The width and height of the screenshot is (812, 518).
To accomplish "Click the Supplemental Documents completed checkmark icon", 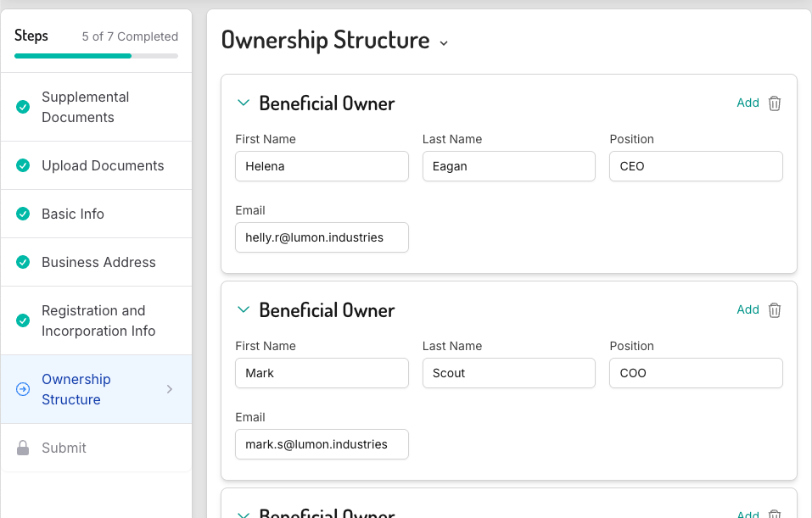I will [23, 107].
